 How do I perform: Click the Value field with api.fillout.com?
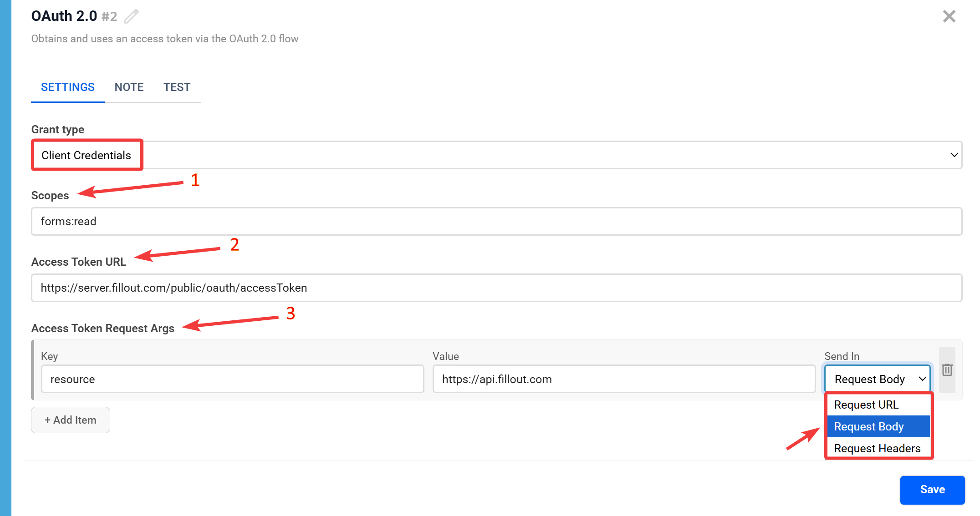coord(624,379)
